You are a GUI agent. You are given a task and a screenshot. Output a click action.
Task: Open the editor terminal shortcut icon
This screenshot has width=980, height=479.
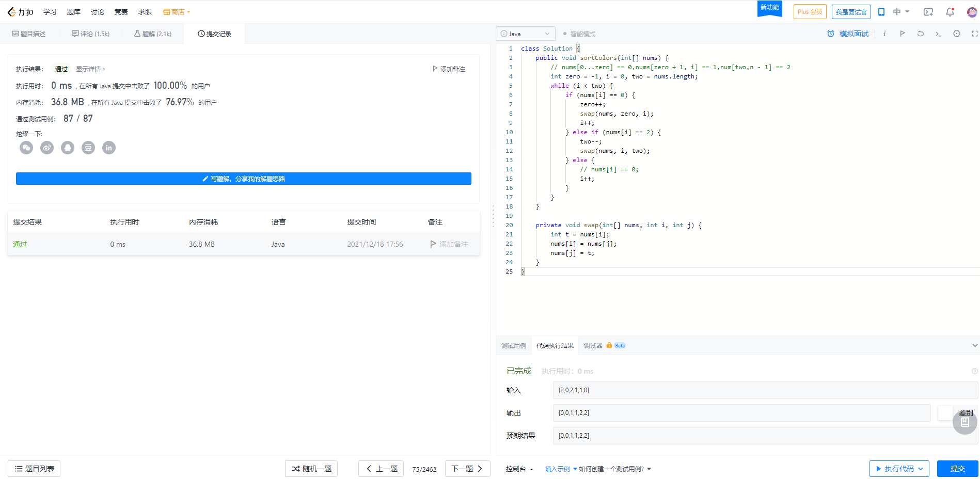(939, 34)
